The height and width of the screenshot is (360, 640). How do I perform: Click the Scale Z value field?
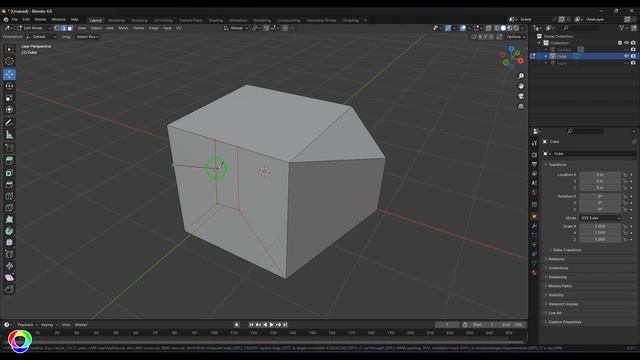coord(600,239)
